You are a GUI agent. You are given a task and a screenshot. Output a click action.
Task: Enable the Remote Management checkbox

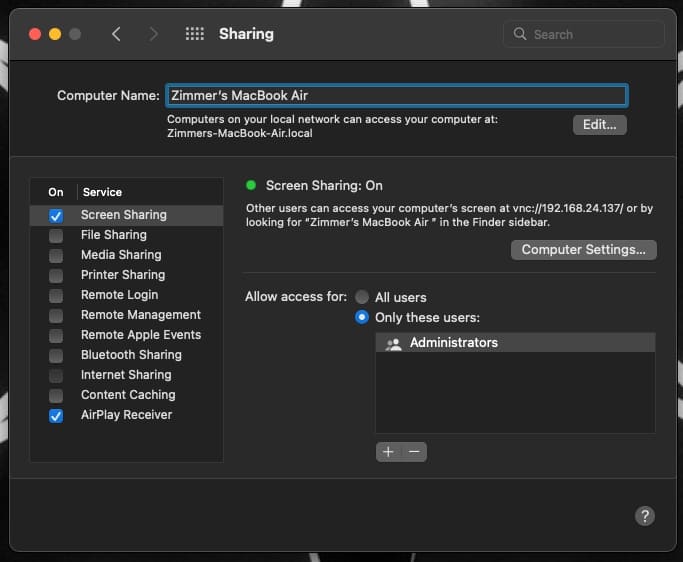click(x=56, y=316)
